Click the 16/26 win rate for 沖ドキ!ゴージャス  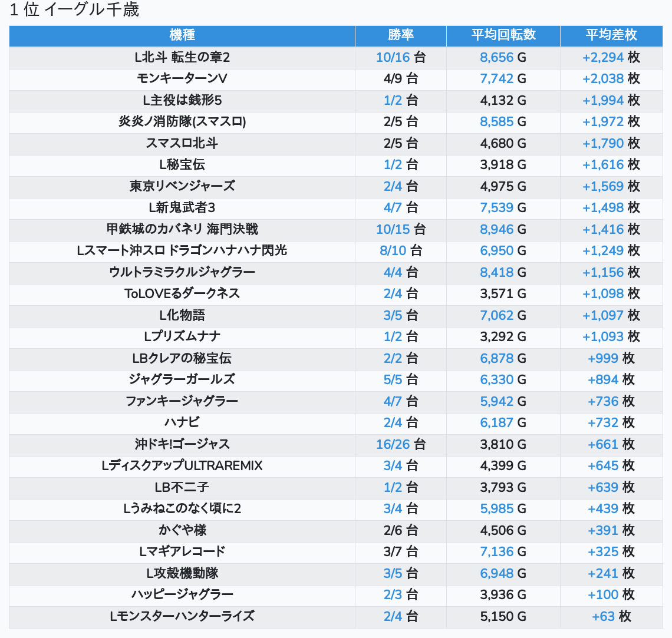pyautogui.click(x=393, y=444)
